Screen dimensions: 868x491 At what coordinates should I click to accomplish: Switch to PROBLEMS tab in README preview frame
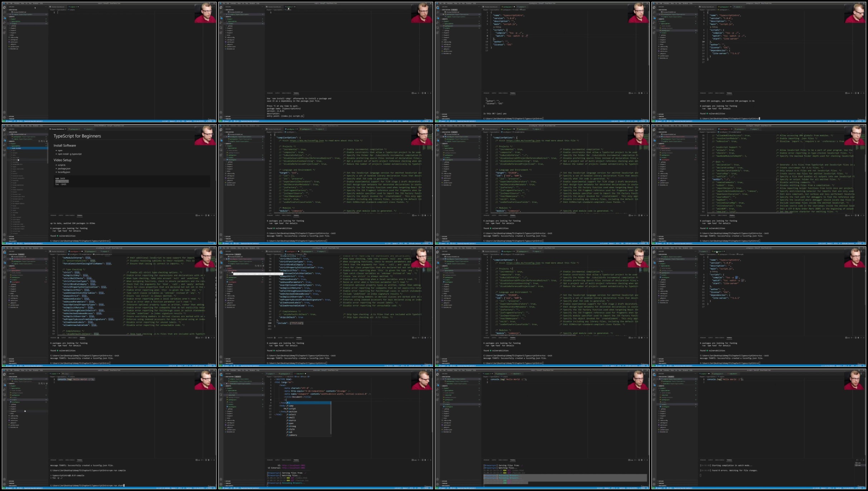click(53, 215)
